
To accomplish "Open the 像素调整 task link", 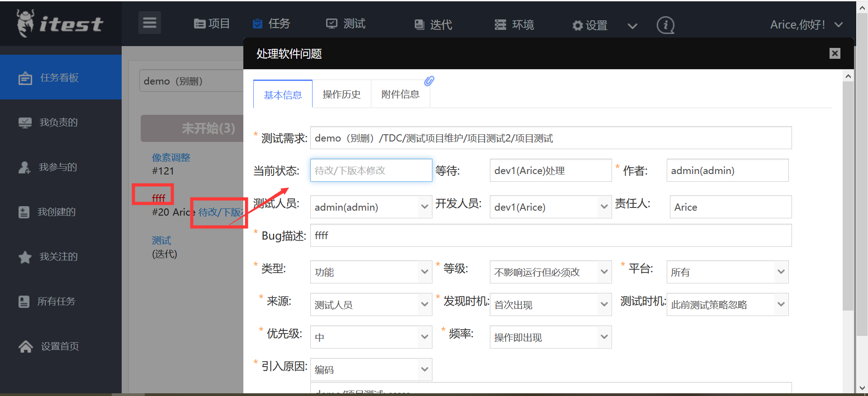I will point(171,157).
